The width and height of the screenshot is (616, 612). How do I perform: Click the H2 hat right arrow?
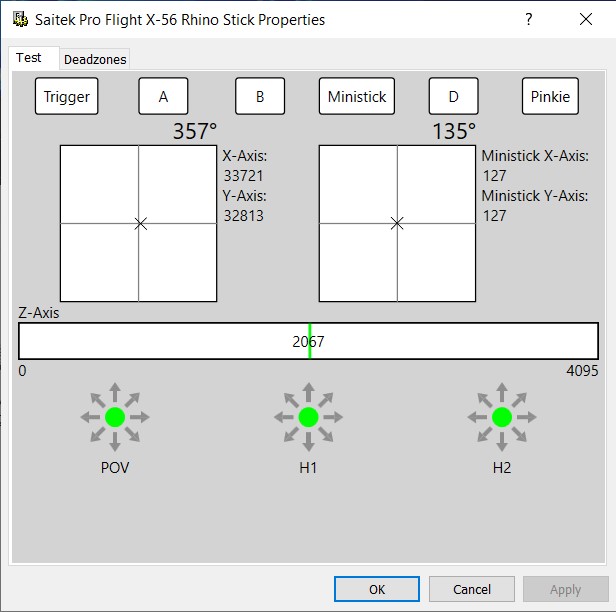click(526, 417)
